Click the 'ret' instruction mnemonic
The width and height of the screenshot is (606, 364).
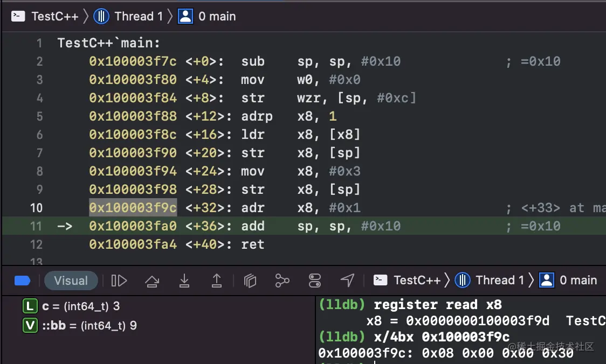(253, 244)
